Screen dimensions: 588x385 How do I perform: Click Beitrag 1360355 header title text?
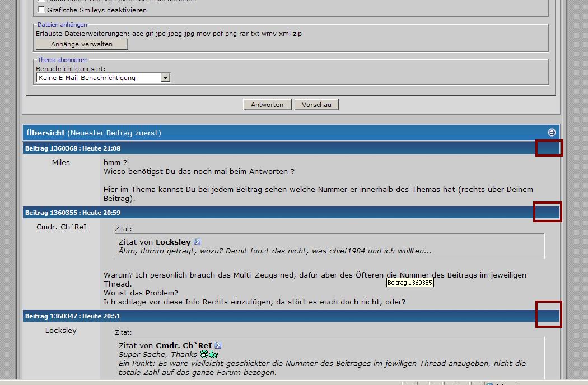(73, 213)
